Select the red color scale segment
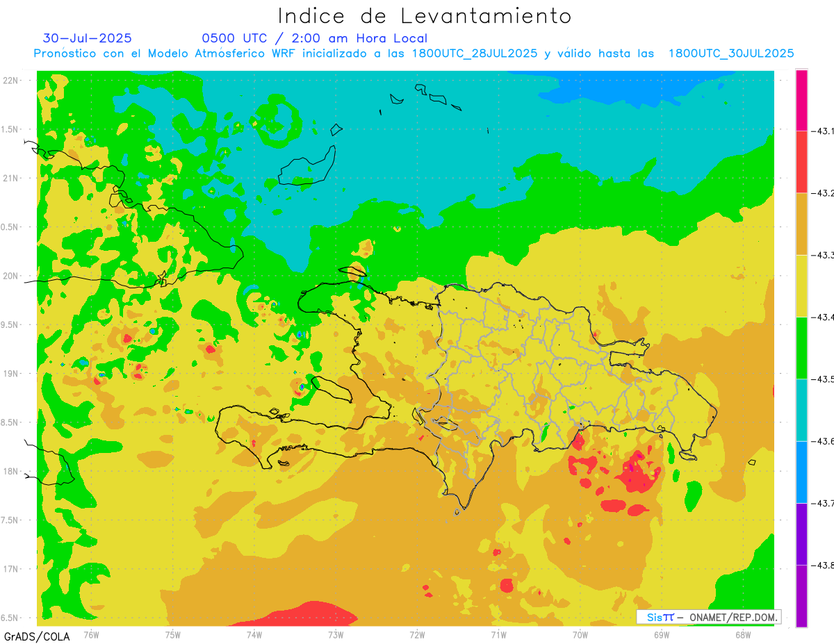Screen dimensions: 834x644 coord(801,161)
